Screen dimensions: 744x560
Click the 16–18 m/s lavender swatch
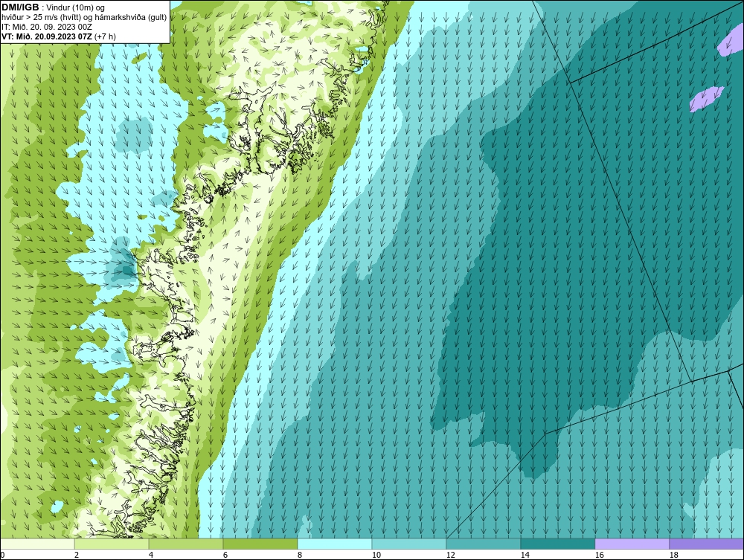tap(632, 544)
